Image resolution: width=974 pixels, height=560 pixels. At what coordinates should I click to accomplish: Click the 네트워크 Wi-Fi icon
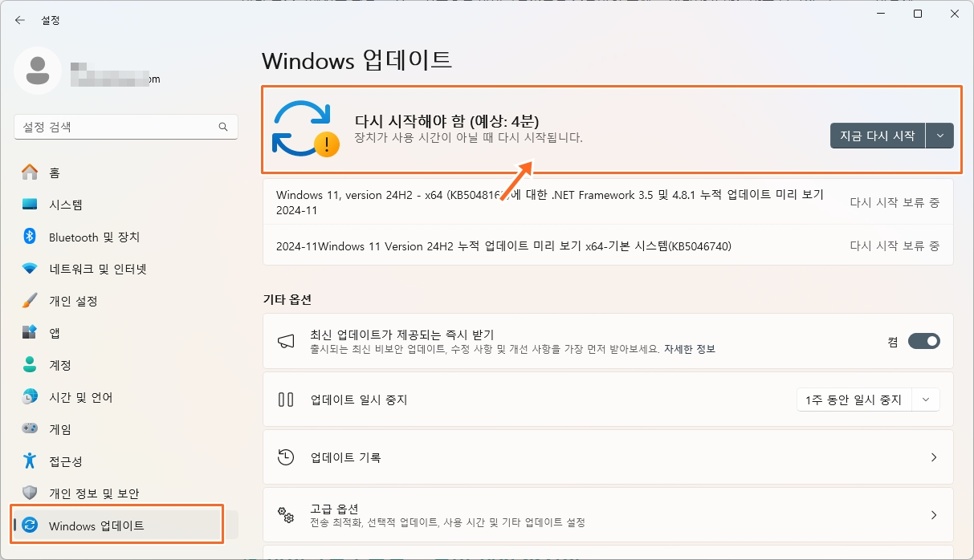click(x=30, y=269)
